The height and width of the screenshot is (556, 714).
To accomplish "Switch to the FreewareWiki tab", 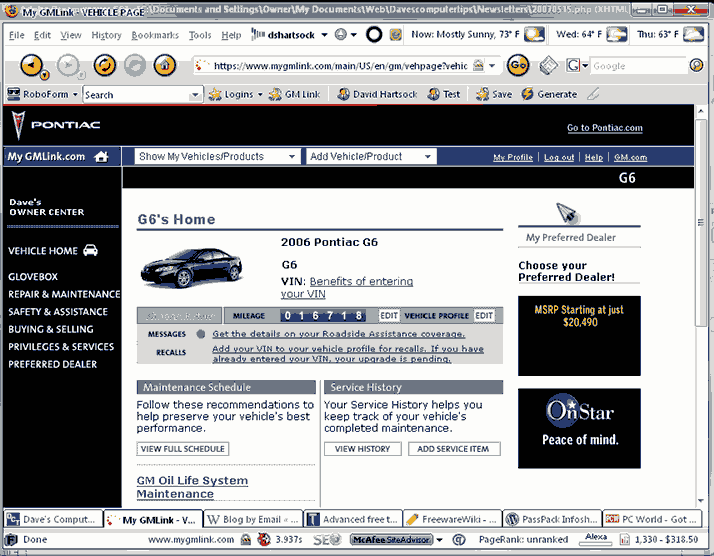I will click(x=452, y=519).
